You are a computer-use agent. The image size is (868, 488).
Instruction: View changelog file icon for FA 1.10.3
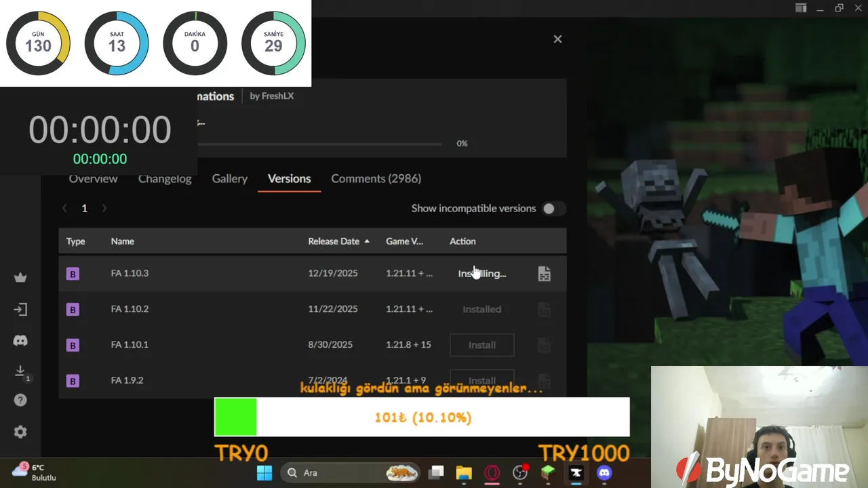pyautogui.click(x=544, y=274)
